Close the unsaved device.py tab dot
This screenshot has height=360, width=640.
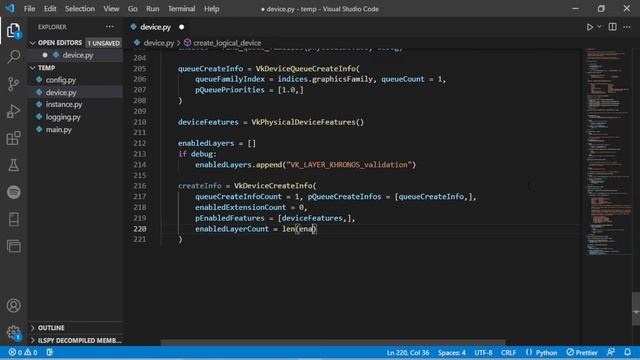[x=182, y=27]
